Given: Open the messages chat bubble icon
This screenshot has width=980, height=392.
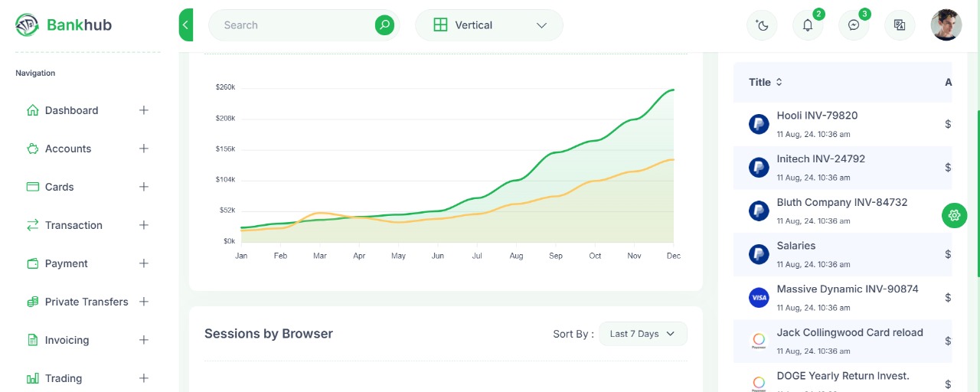Looking at the screenshot, I should coord(854,25).
